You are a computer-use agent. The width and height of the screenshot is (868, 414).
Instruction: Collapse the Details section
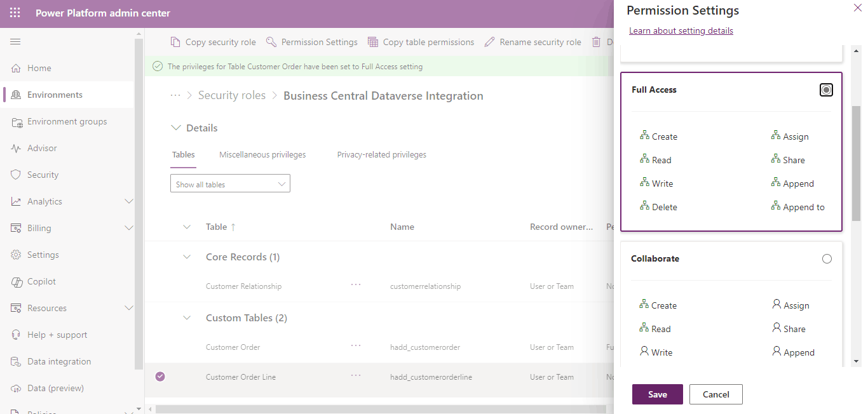[x=176, y=128]
